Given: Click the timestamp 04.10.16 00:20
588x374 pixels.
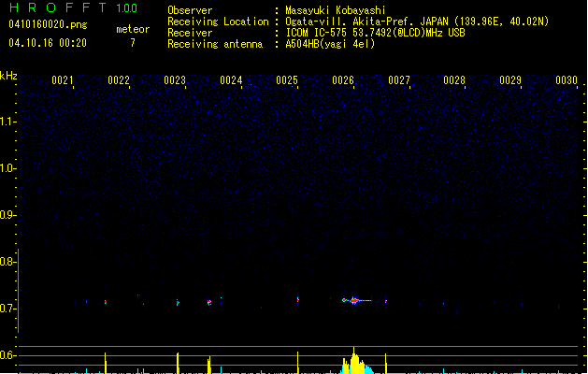Looking at the screenshot, I should click(x=48, y=43).
